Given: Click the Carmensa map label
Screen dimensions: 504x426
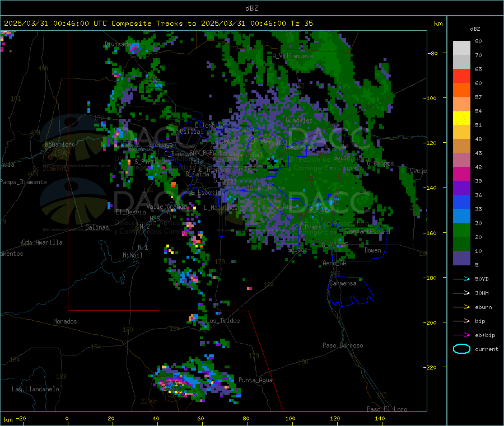Looking at the screenshot, I should (343, 283).
